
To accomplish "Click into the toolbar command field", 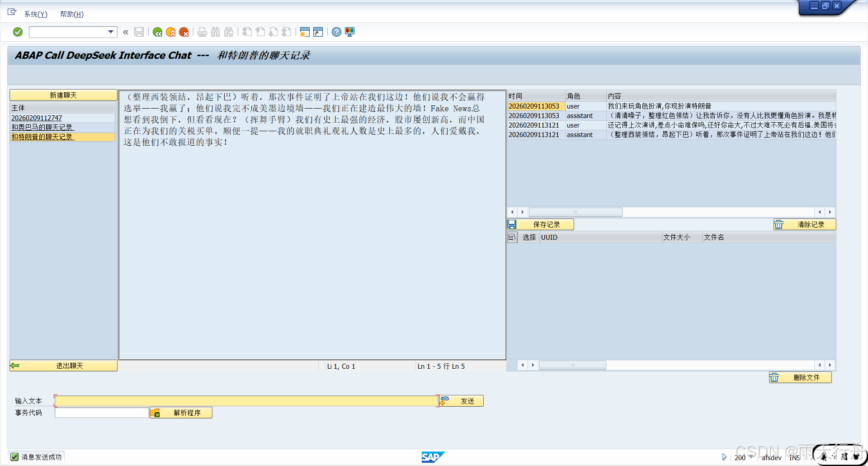I will [69, 32].
